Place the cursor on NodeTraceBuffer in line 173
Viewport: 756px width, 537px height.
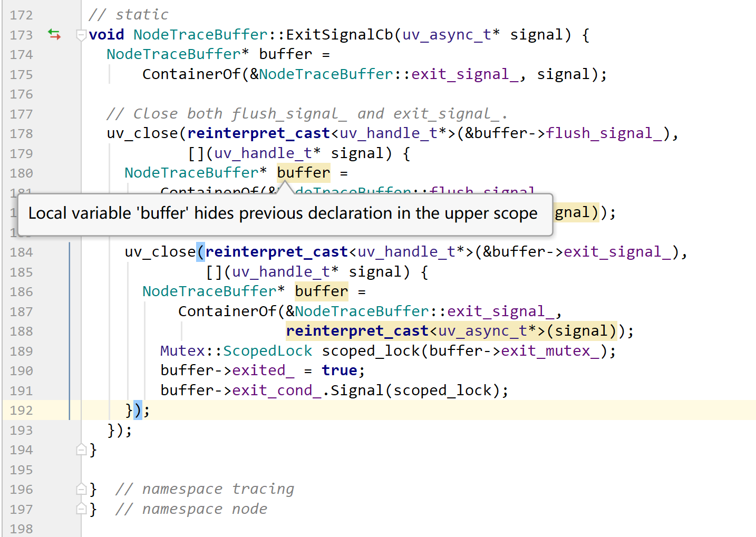pos(200,35)
